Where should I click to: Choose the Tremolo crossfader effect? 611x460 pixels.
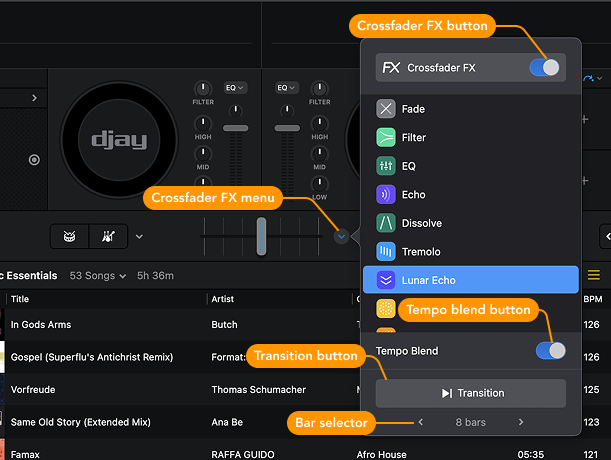click(420, 252)
